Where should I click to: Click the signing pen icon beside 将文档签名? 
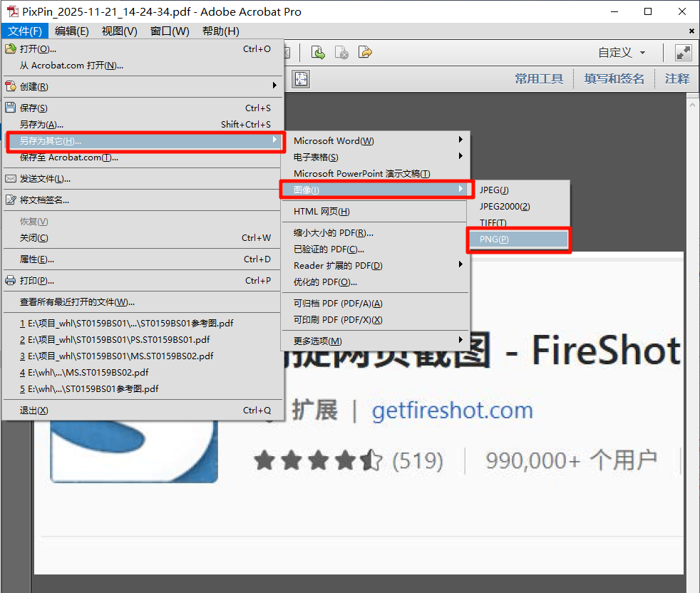tap(11, 200)
